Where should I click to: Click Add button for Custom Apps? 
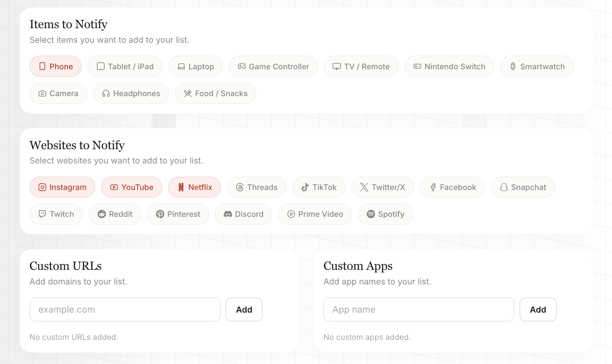pyautogui.click(x=538, y=309)
